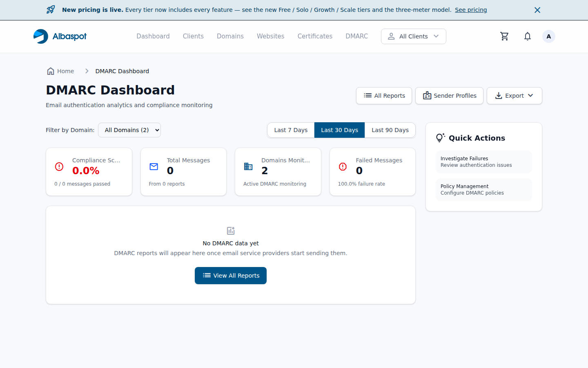The width and height of the screenshot is (588, 368).
Task: Click the View All Reports button
Action: (x=231, y=276)
